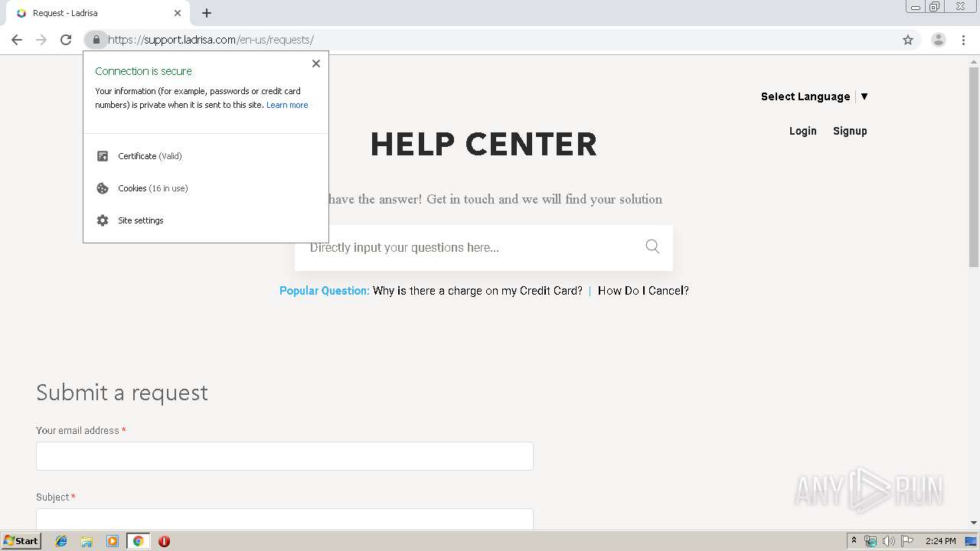Click the Chrome taskbar icon
This screenshot has height=551, width=980.
point(138,541)
